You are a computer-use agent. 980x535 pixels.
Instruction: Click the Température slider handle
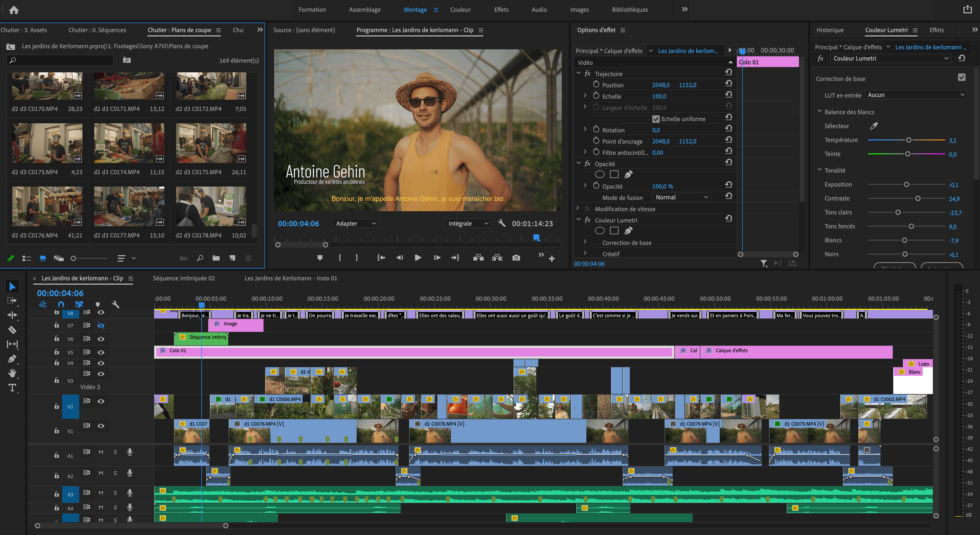(909, 140)
